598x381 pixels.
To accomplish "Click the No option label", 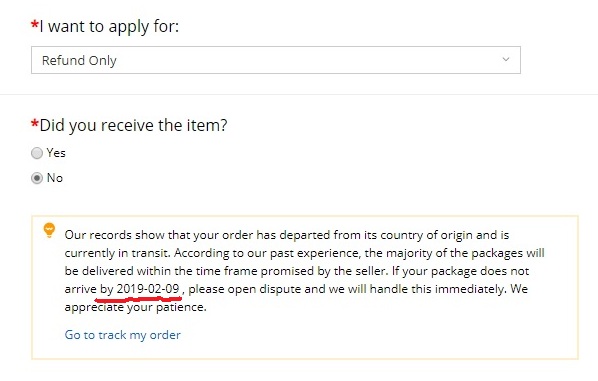I will point(55,178).
